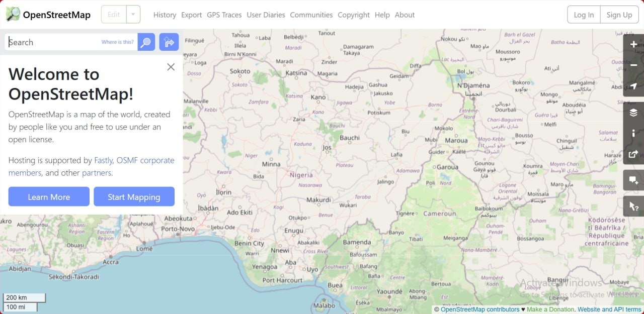644x314 pixels.
Task: Click the Sokoto city label
Action: (x=240, y=71)
